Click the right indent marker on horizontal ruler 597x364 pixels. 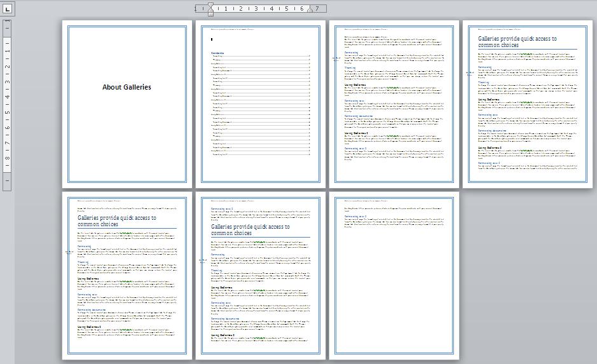pos(310,10)
